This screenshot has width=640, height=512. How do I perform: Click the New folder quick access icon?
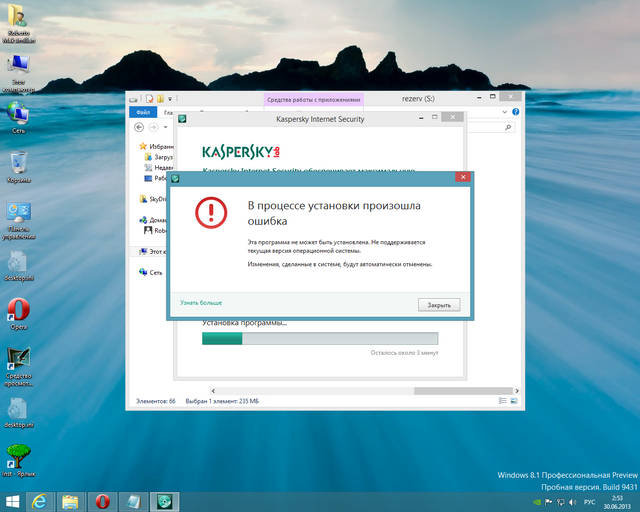click(x=160, y=98)
